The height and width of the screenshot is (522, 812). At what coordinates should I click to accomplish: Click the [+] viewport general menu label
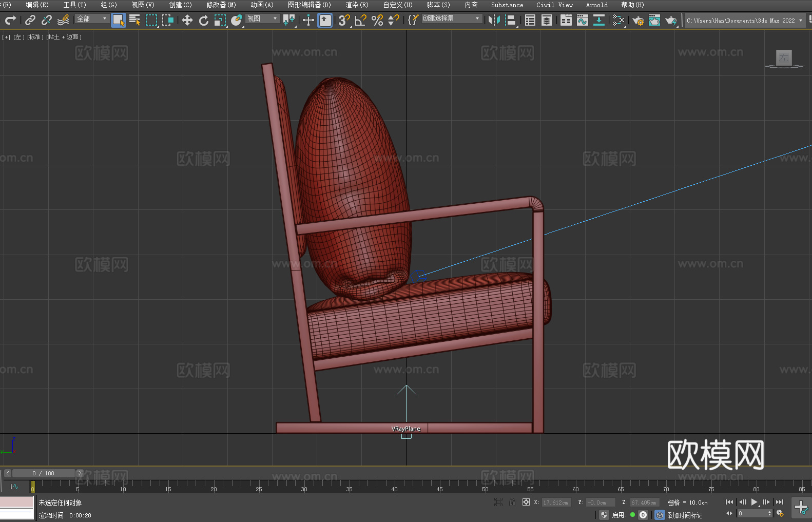coord(6,37)
